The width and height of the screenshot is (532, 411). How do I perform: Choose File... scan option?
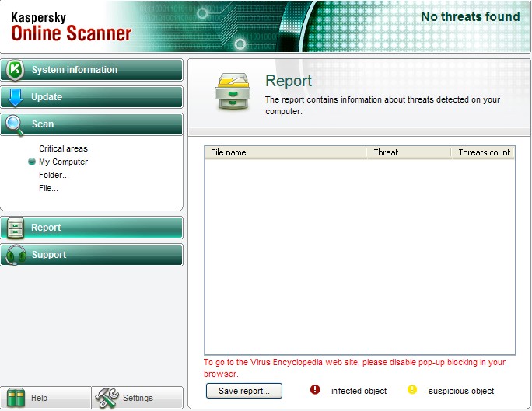coord(48,188)
